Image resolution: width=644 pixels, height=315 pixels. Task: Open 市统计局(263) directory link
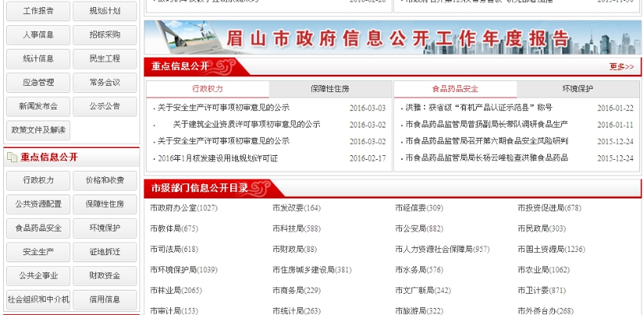point(296,311)
